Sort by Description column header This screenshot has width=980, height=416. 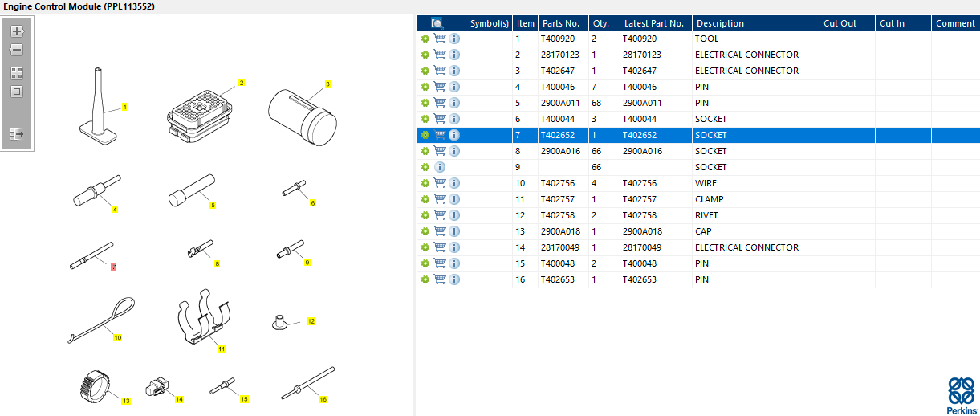click(x=756, y=23)
